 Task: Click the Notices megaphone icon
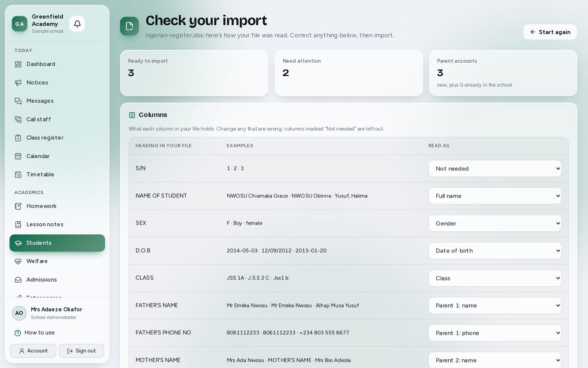point(18,83)
